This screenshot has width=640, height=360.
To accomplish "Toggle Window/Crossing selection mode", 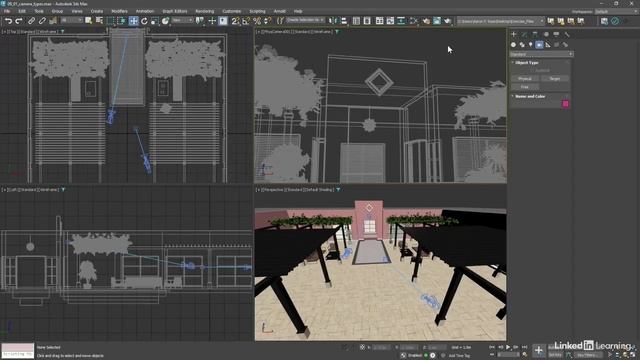I will 121,21.
